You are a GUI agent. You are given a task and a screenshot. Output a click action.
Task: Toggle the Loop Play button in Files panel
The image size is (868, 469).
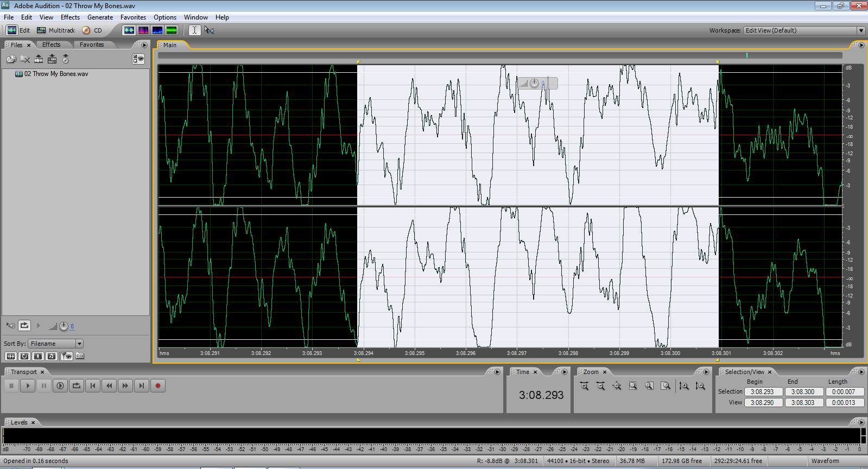24,326
